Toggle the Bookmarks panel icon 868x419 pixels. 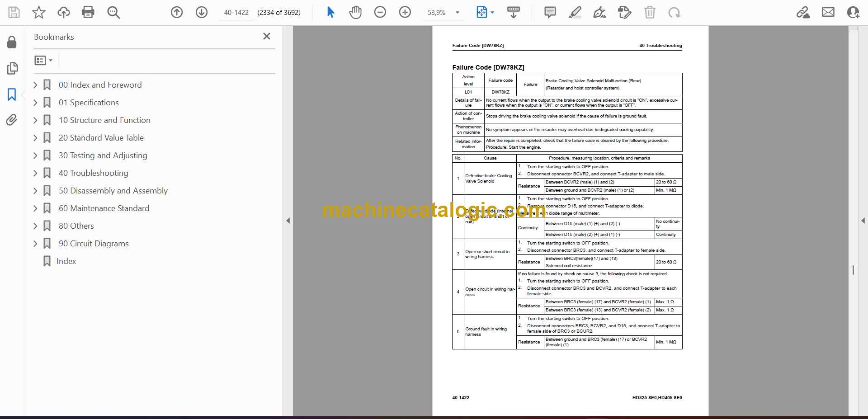[12, 94]
